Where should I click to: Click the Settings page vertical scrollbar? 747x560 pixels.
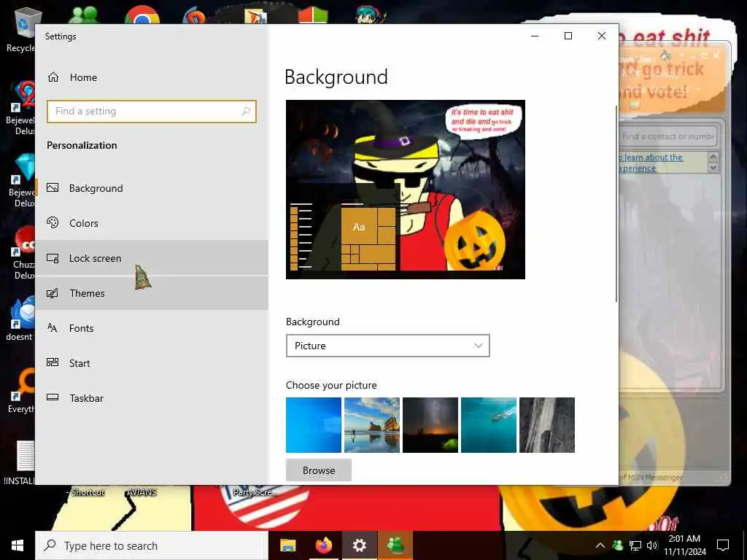pyautogui.click(x=616, y=204)
